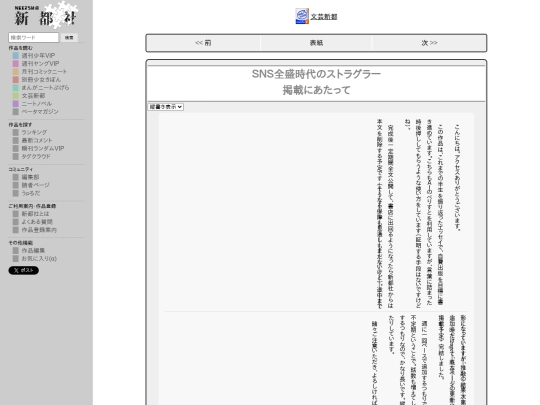Open 週刊少年VIP in the sidebar

coord(38,55)
